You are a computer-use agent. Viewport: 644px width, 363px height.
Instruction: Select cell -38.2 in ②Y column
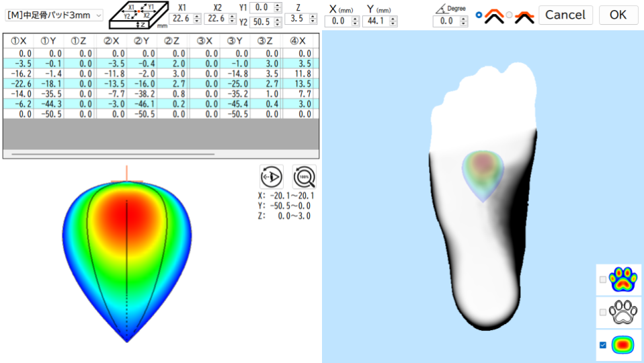(142, 93)
